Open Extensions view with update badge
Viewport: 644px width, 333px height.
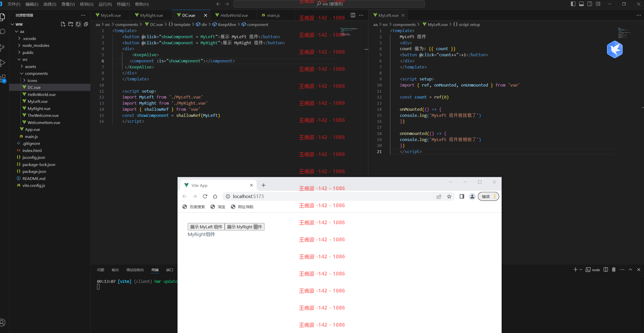coord(3,78)
